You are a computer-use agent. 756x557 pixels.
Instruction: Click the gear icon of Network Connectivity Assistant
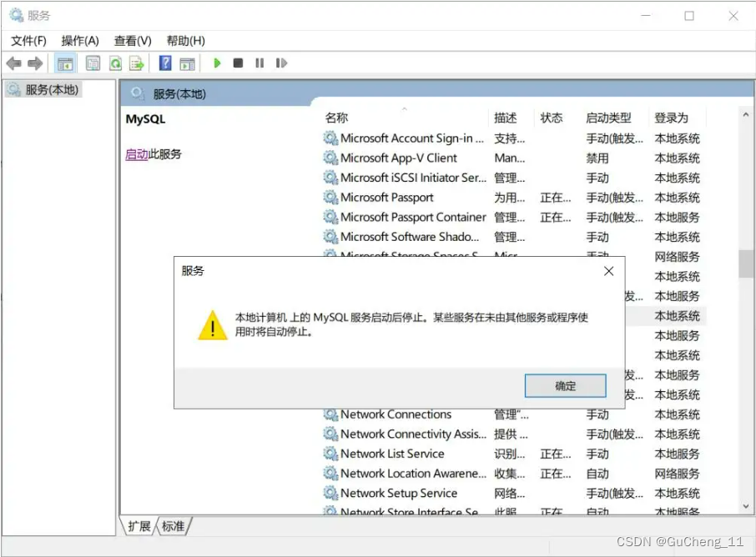[x=330, y=434]
